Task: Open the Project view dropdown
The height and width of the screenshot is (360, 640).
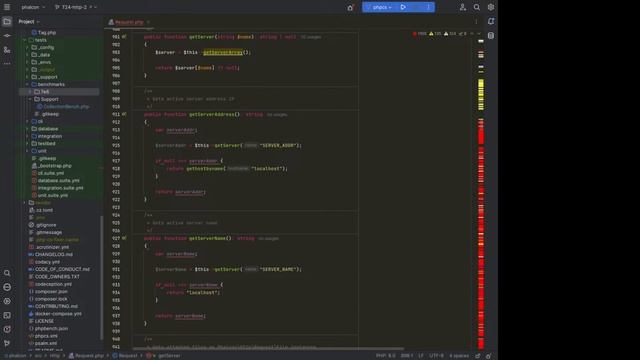Action: tap(29, 22)
